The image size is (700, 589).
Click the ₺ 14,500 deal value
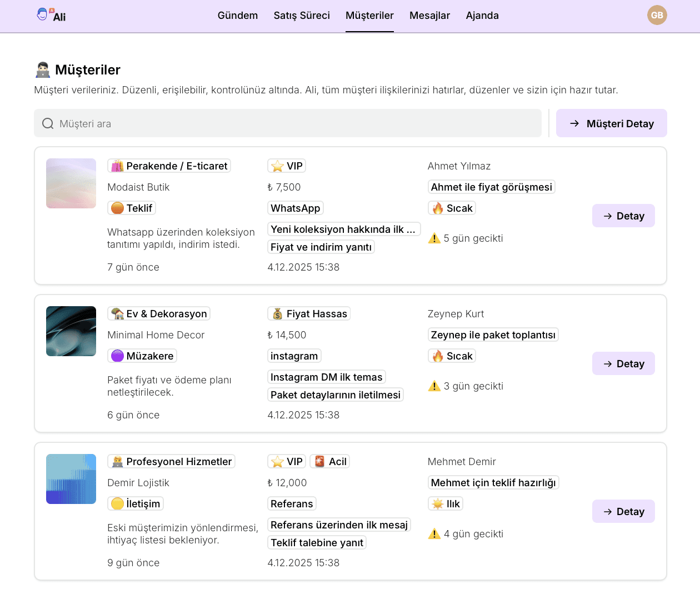pyautogui.click(x=287, y=335)
